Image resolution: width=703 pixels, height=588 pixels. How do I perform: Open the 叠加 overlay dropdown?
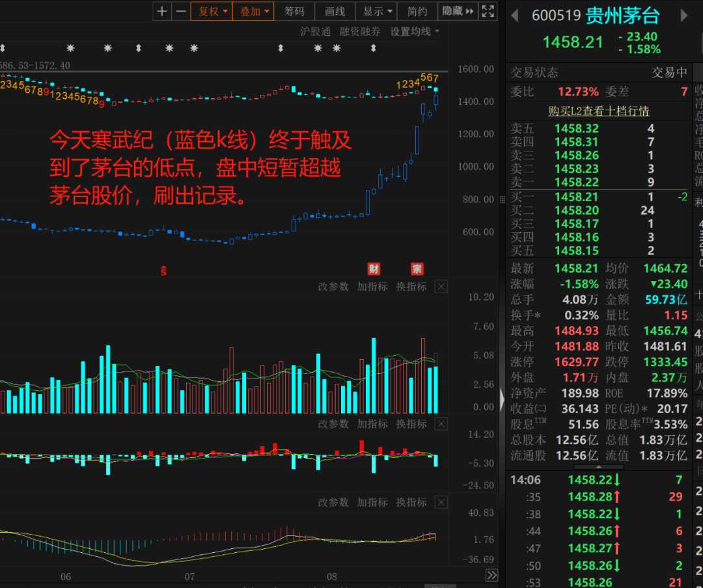coord(253,11)
